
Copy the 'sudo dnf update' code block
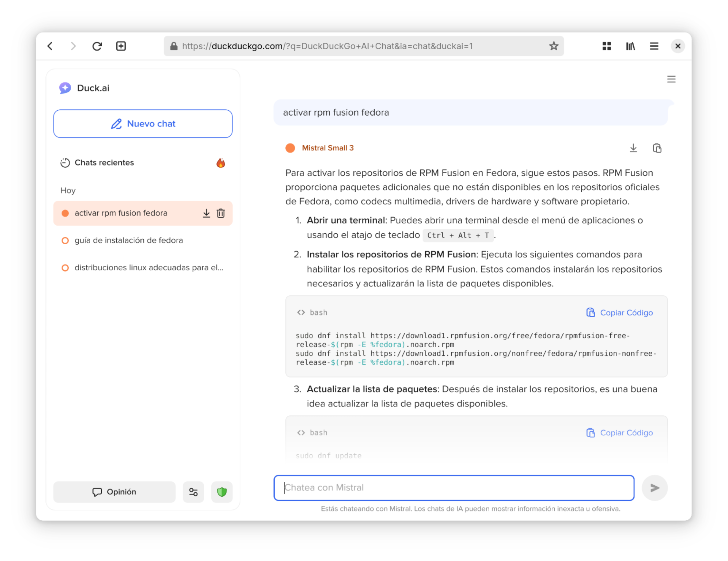[619, 433]
